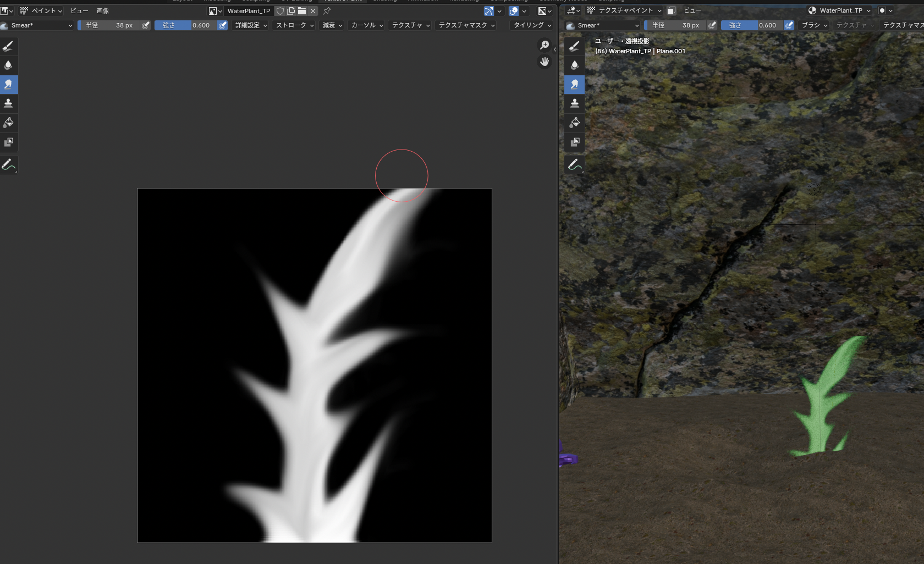The width and height of the screenshot is (924, 564).
Task: Click the WaterPlant_TP image name field
Action: 249,11
